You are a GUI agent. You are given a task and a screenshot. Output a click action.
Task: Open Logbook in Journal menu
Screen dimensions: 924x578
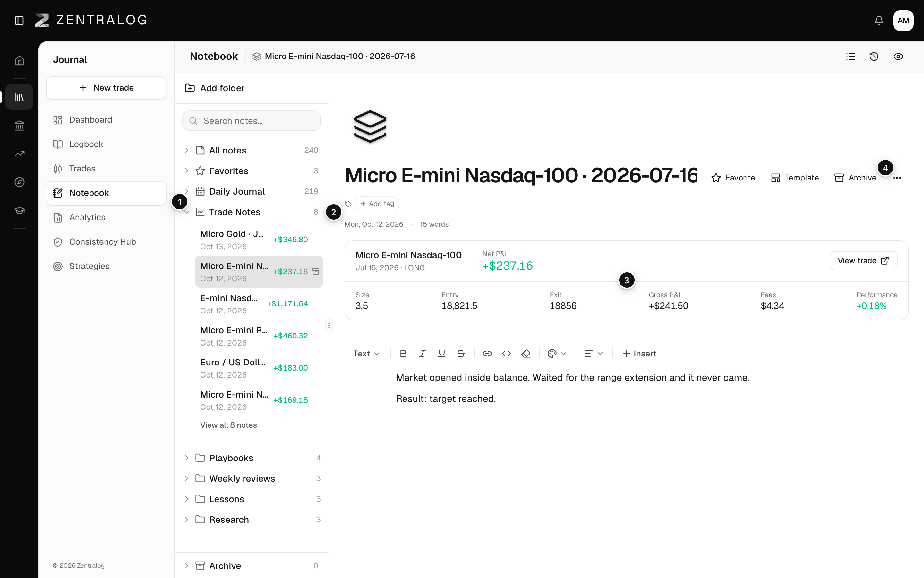pyautogui.click(x=106, y=144)
